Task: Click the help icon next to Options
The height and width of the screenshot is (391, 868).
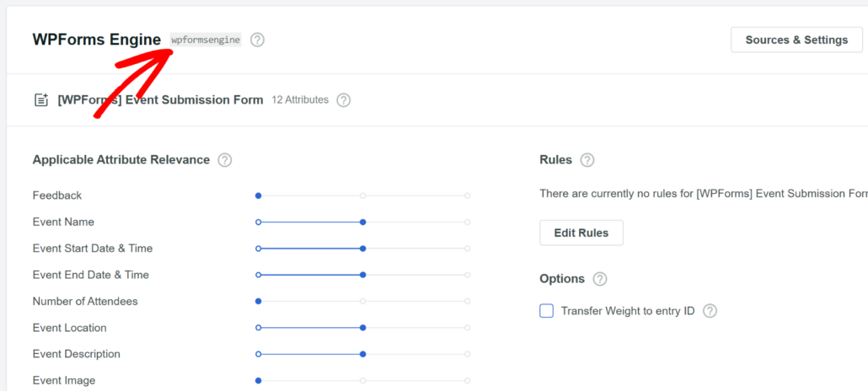Action: click(599, 279)
